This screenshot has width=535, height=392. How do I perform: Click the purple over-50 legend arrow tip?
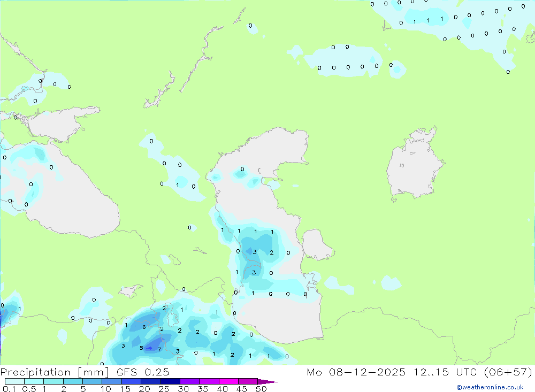click(x=268, y=381)
